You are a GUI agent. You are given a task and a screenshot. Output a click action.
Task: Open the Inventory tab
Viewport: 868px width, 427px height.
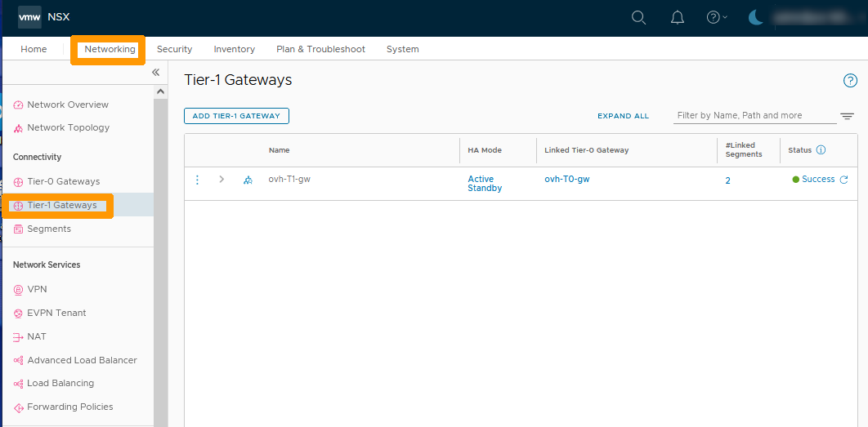[x=234, y=49]
